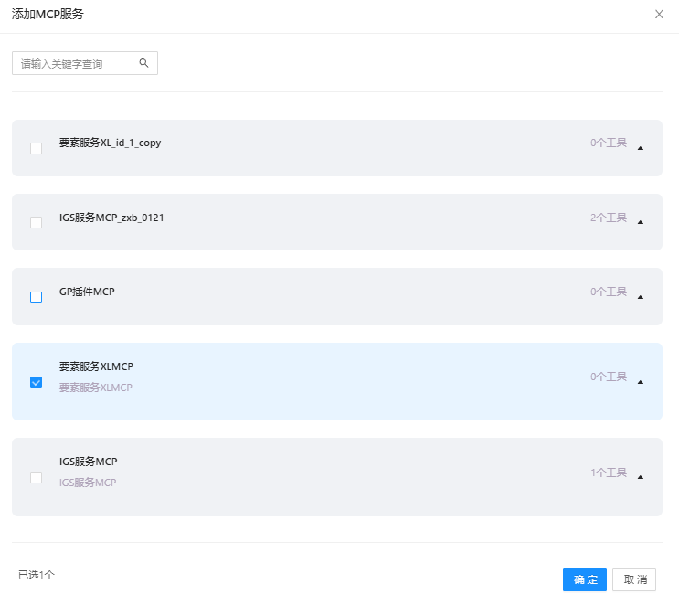Click the 2个工具 count label
Image resolution: width=679 pixels, height=616 pixels.
608,218
